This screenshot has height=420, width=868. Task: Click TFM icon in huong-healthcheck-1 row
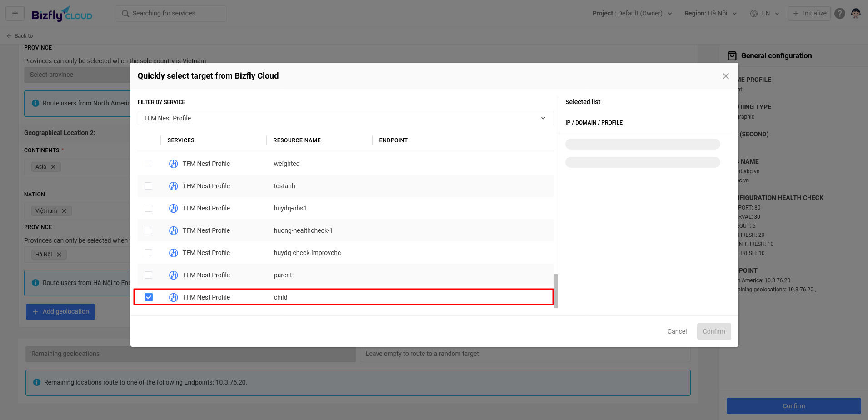(x=174, y=230)
